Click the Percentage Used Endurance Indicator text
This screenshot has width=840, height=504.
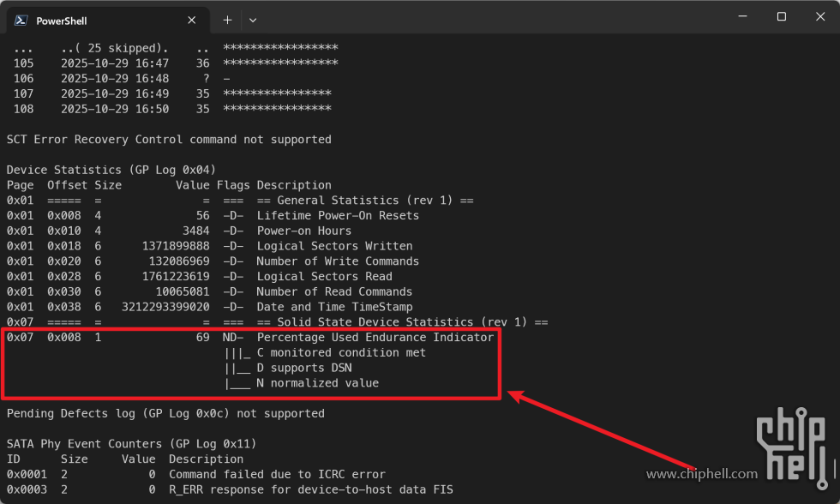pyautogui.click(x=375, y=338)
